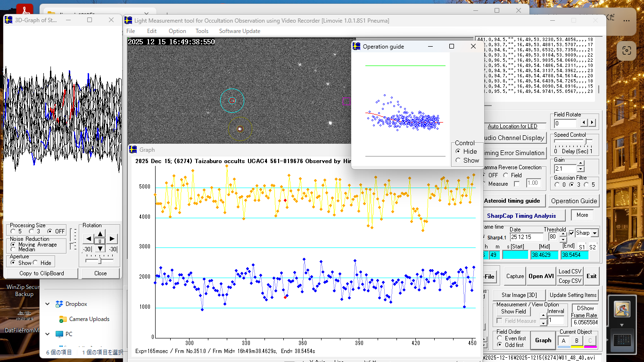Open the Sharp dropdown list
Image resolution: width=644 pixels, height=362 pixels.
[x=594, y=233]
